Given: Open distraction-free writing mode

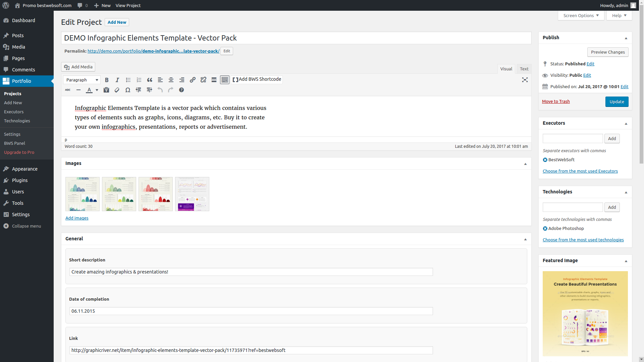Looking at the screenshot, I should (x=525, y=80).
